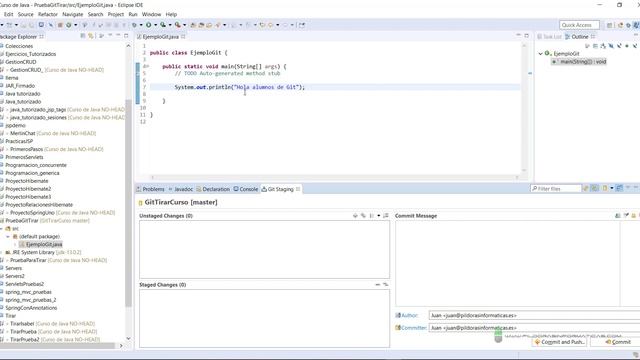Click the Author input field
The image size is (640, 360).
[x=534, y=315]
